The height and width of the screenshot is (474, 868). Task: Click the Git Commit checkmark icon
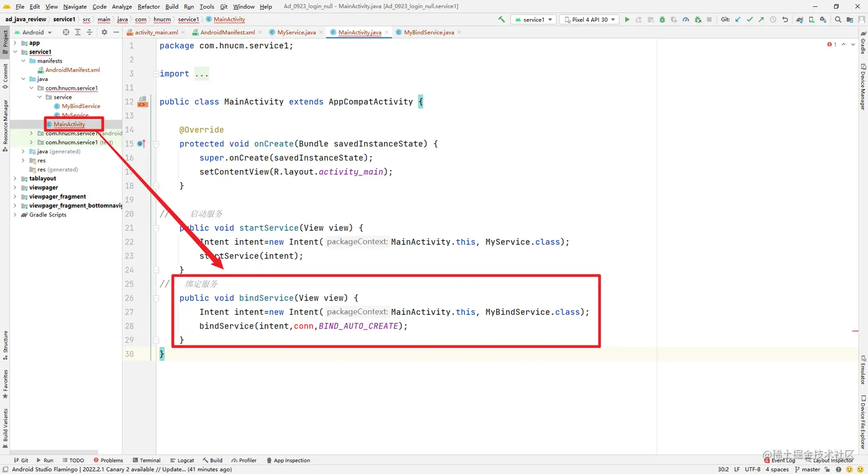click(749, 20)
